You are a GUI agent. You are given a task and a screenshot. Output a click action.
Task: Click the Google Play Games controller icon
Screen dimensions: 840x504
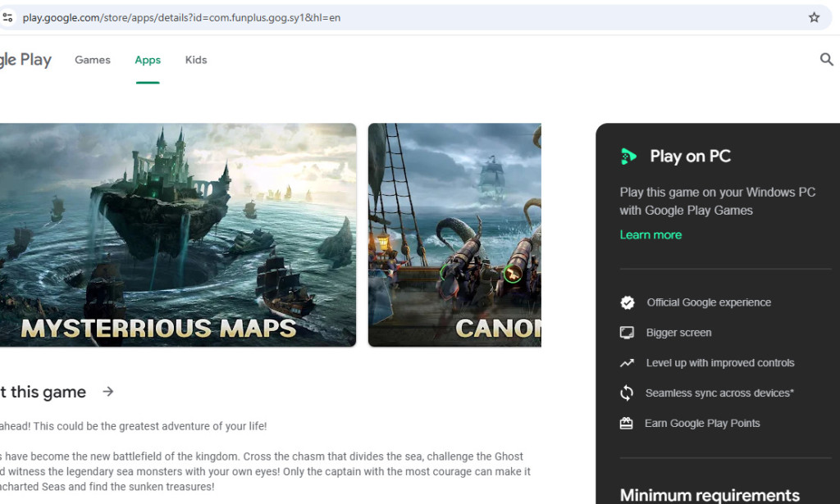pos(628,156)
